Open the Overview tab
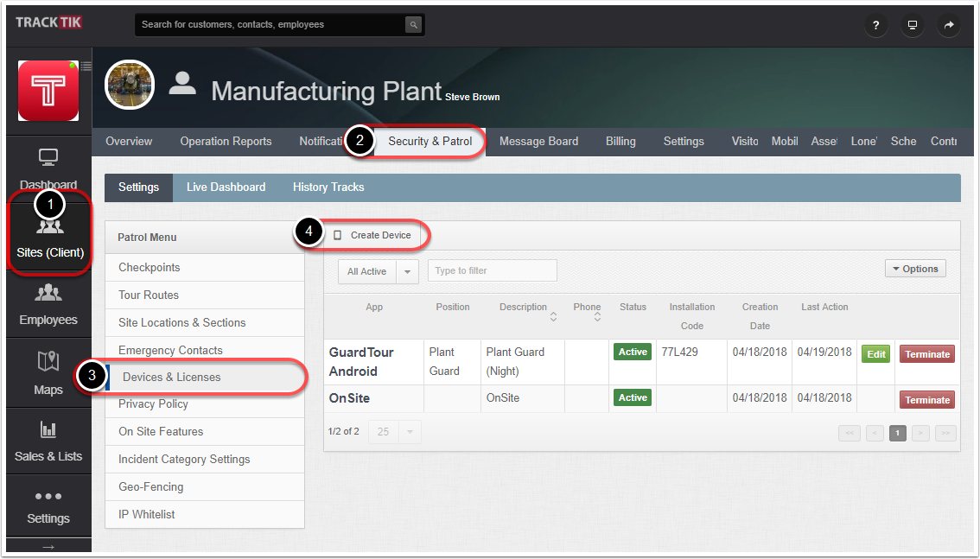The width and height of the screenshot is (980, 559). click(x=129, y=142)
